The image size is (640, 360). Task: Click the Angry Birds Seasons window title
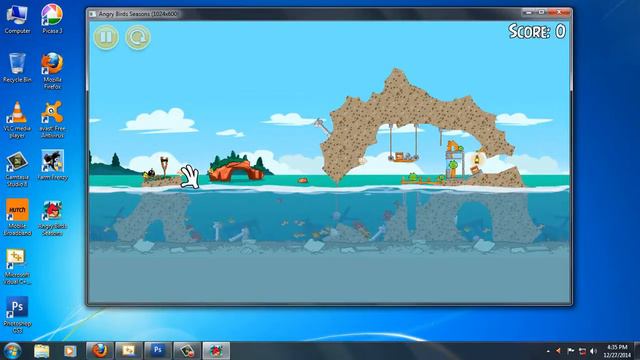click(x=138, y=14)
